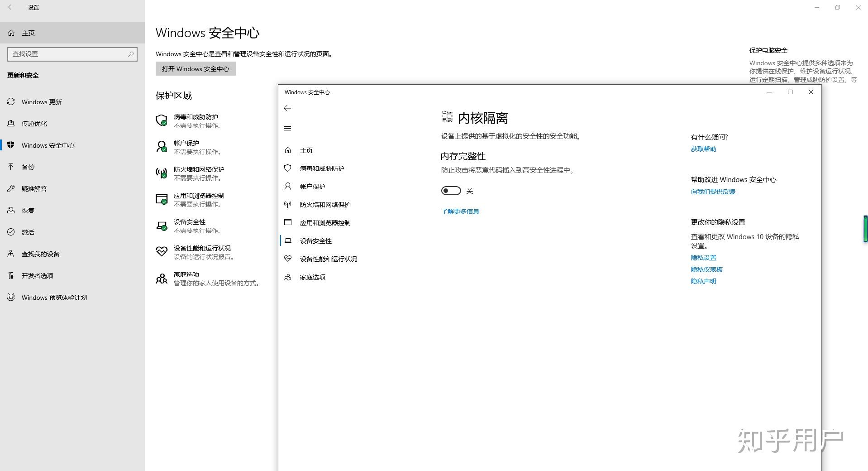Viewport: 868px width, 471px height.
Task: Open Windows 更新 in Settings sidebar
Action: [72, 102]
